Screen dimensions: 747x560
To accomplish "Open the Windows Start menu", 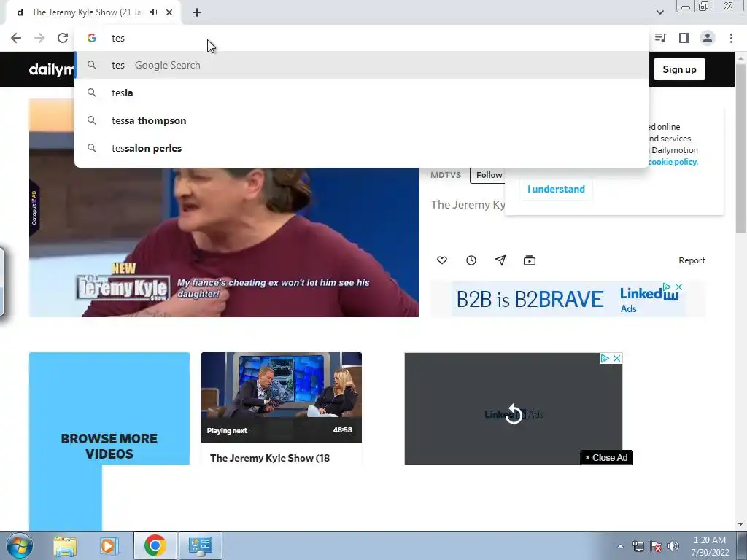I will click(x=19, y=545).
